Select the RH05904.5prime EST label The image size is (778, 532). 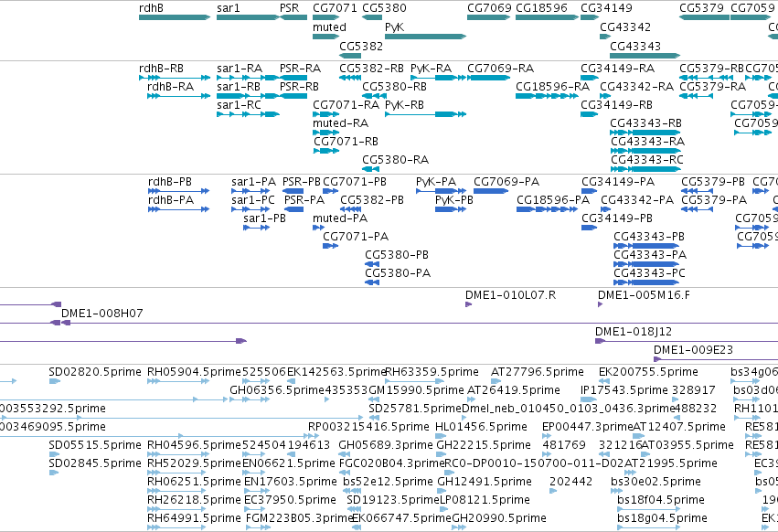[x=194, y=372]
